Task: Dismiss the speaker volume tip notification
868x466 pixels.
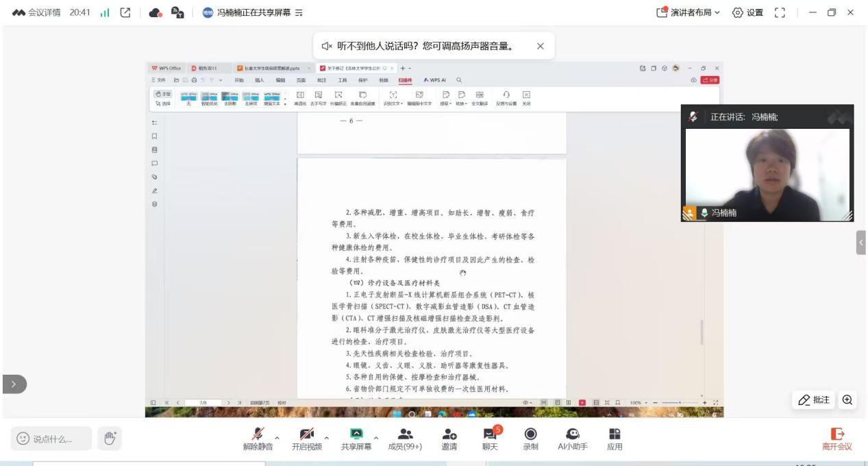Action: (x=540, y=46)
